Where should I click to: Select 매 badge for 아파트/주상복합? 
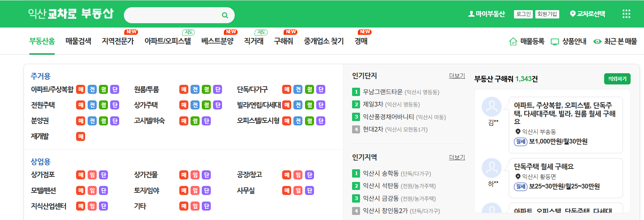tap(81, 90)
